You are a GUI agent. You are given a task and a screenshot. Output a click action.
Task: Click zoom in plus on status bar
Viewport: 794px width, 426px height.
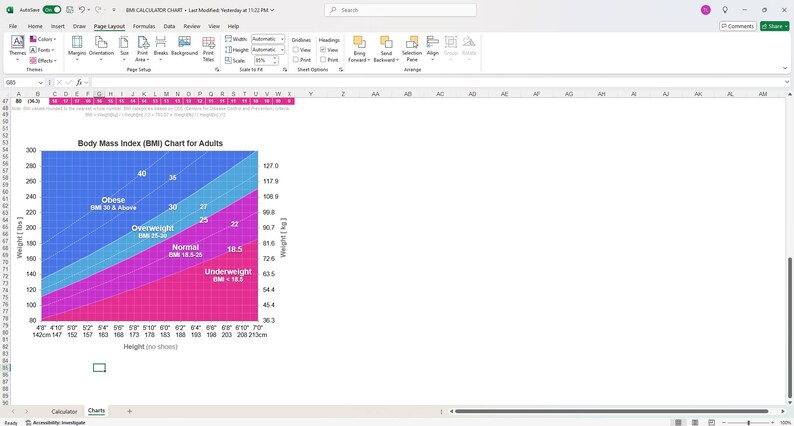coord(772,422)
